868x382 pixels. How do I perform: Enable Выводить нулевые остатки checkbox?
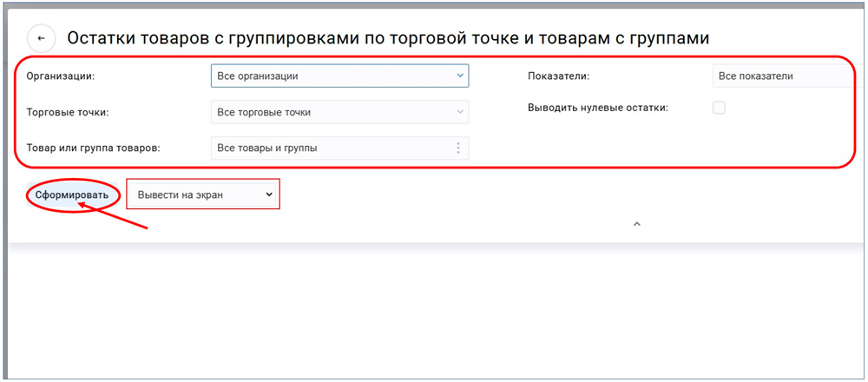point(719,108)
